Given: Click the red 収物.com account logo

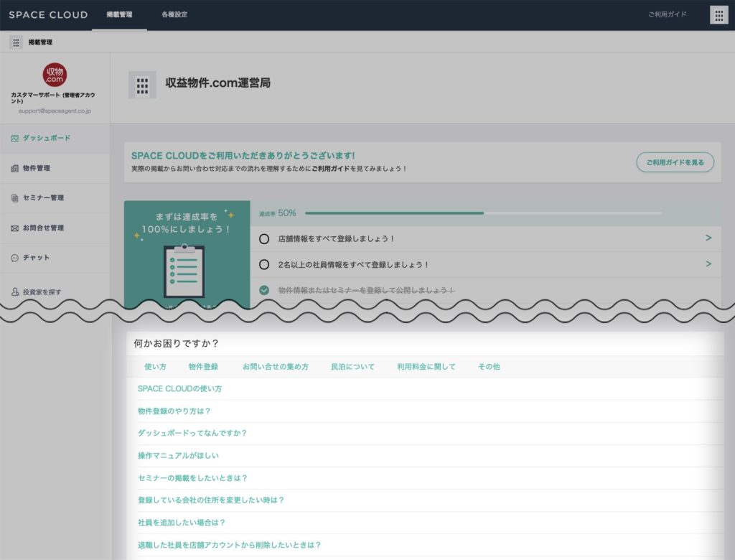Looking at the screenshot, I should [x=55, y=75].
